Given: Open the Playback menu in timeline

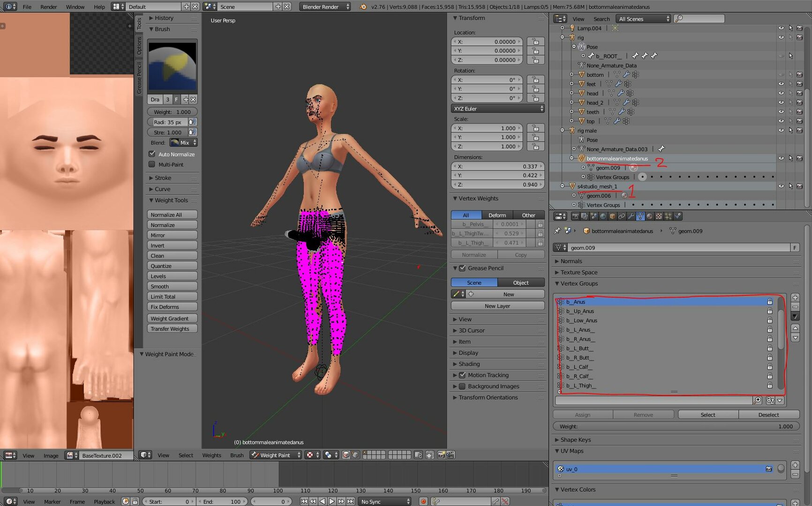Looking at the screenshot, I should coord(104,501).
